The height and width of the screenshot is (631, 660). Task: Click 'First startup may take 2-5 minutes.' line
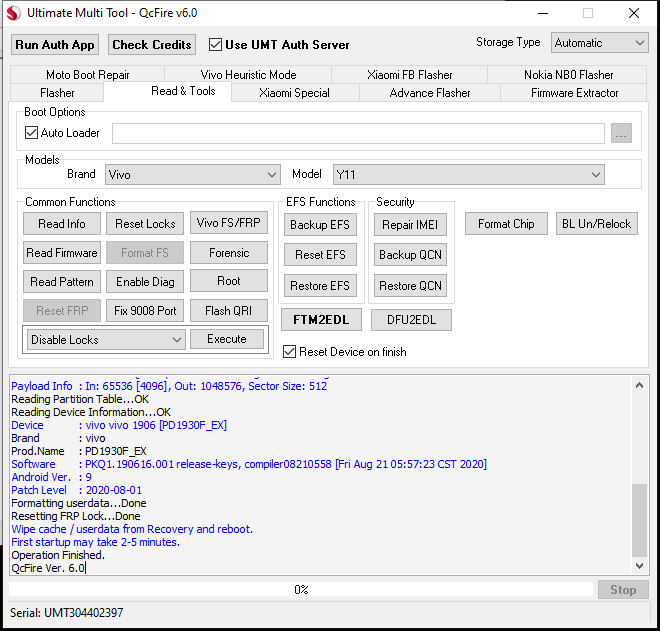coord(96,542)
